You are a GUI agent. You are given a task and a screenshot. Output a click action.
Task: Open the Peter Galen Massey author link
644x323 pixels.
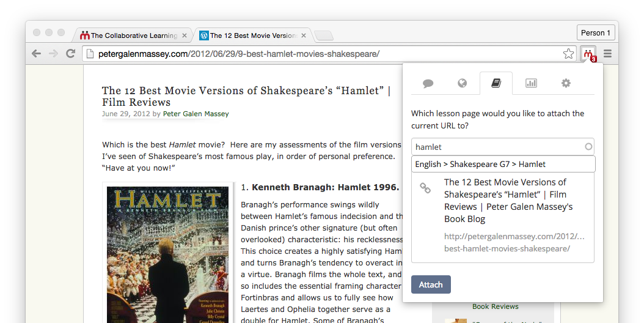tap(196, 114)
